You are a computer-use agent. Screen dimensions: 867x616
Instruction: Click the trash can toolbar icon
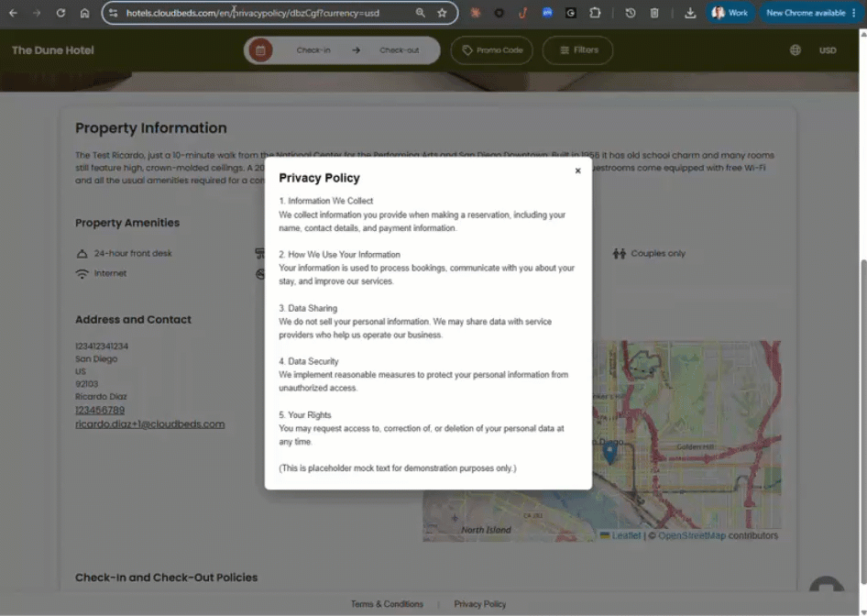point(654,13)
